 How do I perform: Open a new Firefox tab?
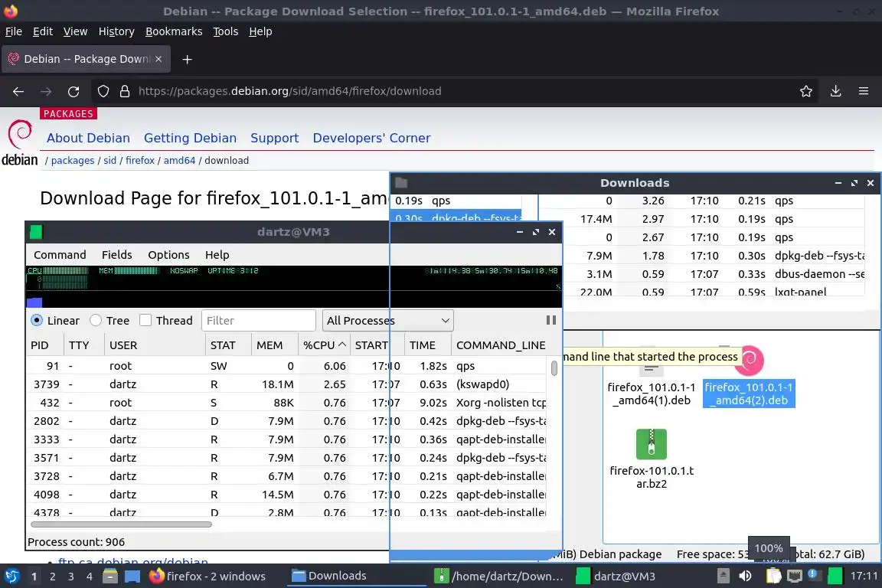(x=188, y=59)
